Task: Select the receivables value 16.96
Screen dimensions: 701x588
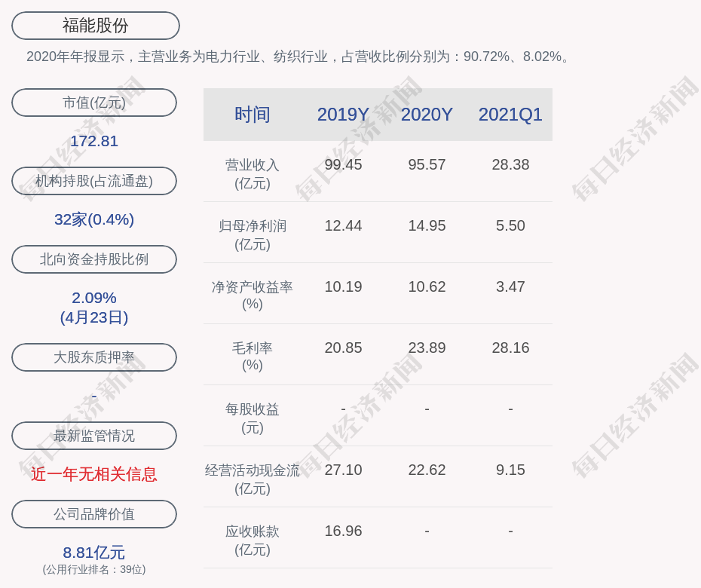Action: pos(343,531)
